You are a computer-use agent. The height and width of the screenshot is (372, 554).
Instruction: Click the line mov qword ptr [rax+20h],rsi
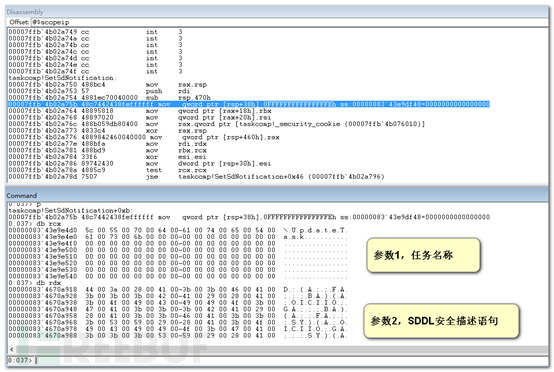pyautogui.click(x=140, y=117)
